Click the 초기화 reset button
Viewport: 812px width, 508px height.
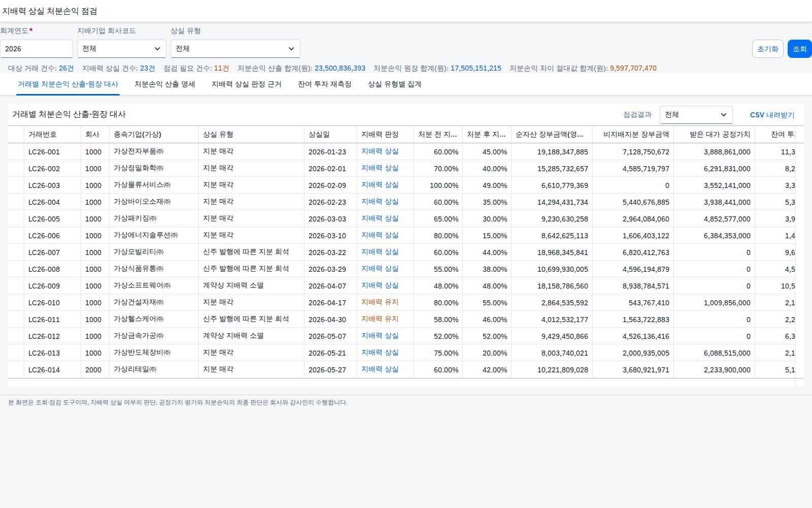tap(768, 49)
